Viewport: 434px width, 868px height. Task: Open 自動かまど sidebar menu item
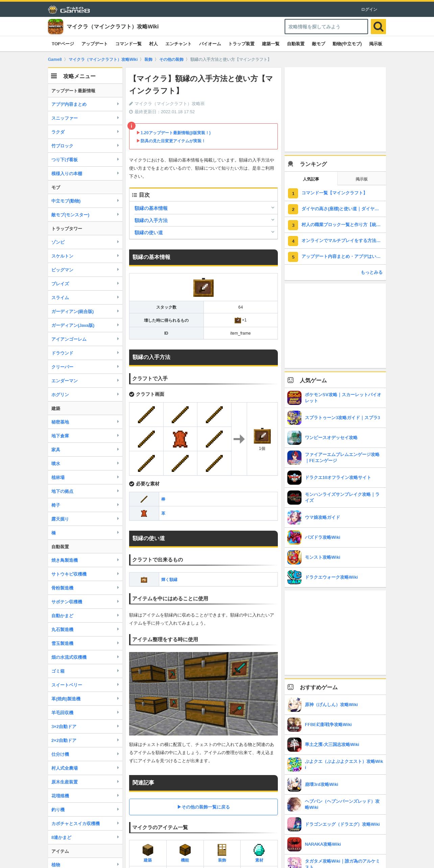tap(85, 616)
